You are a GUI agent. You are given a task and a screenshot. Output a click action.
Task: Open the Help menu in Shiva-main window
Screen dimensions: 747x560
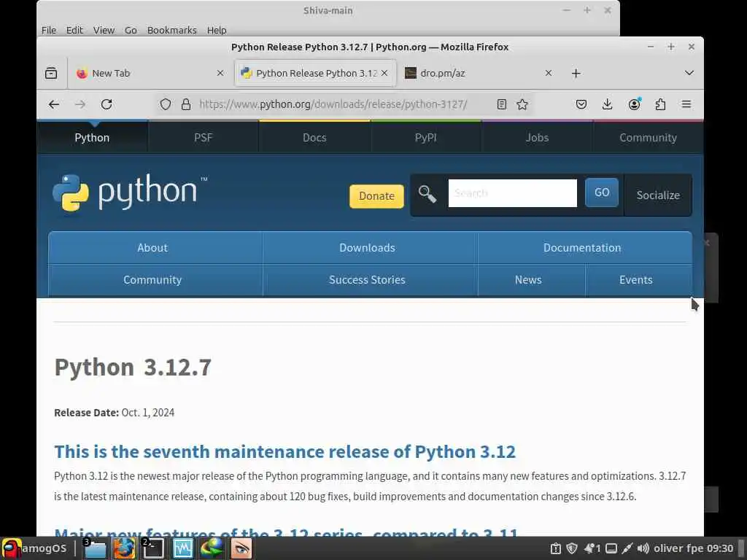pyautogui.click(x=217, y=30)
